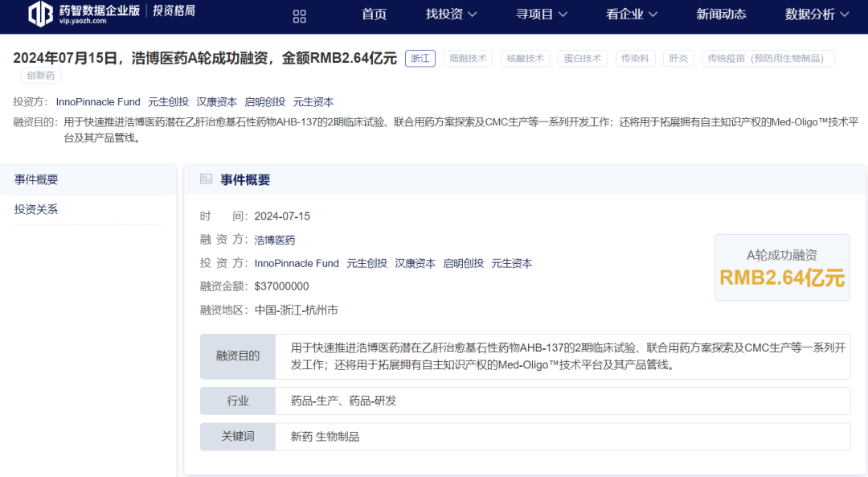Screen dimensions: 868x477
Task: Click the event headline beginning 2024年07月15日
Action: tap(205, 58)
